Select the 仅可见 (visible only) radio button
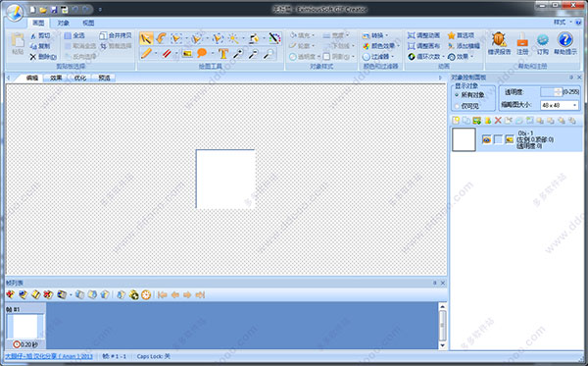Image resolution: width=588 pixels, height=366 pixels. click(457, 106)
